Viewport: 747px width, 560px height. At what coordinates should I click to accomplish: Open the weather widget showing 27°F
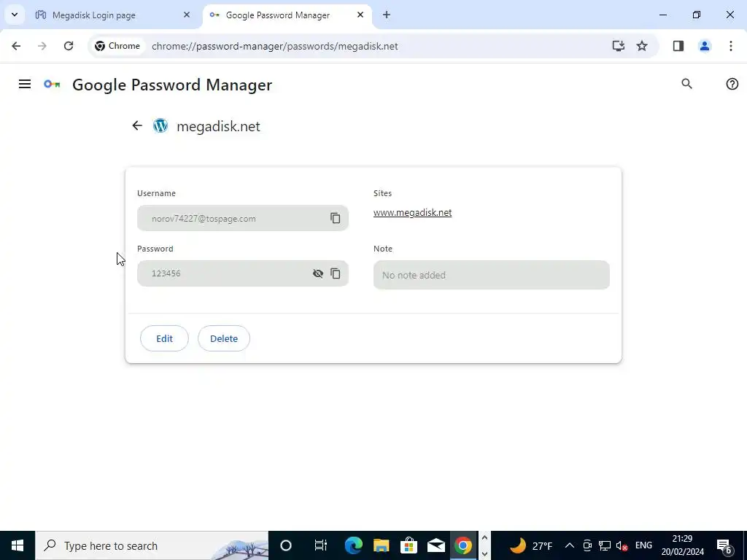click(531, 545)
